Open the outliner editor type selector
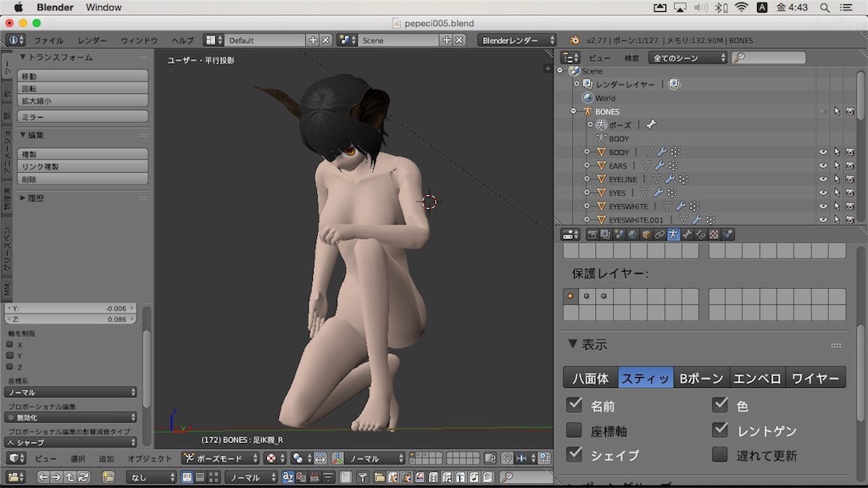The height and width of the screenshot is (488, 868). click(570, 58)
